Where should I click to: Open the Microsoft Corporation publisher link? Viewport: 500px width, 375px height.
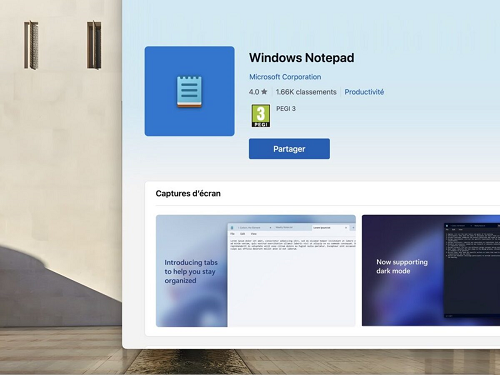point(285,77)
